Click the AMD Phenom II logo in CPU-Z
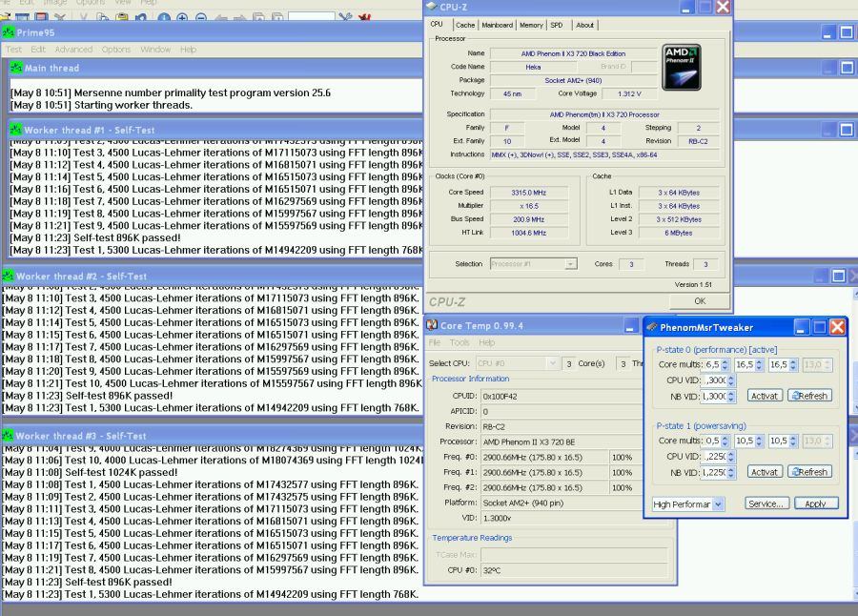The image size is (858, 616). [681, 67]
